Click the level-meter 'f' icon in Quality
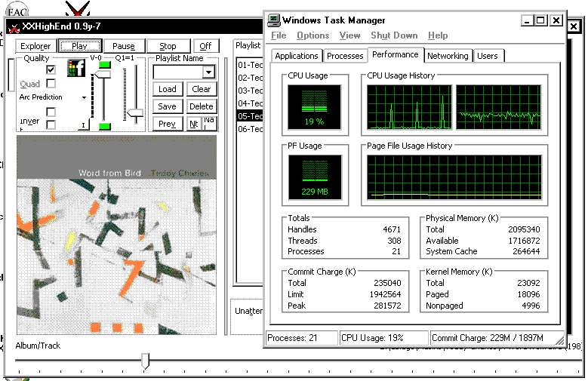The image size is (588, 381). click(x=76, y=68)
